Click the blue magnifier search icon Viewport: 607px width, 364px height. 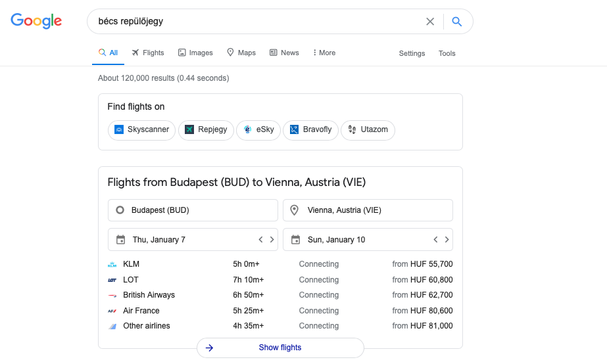point(457,21)
